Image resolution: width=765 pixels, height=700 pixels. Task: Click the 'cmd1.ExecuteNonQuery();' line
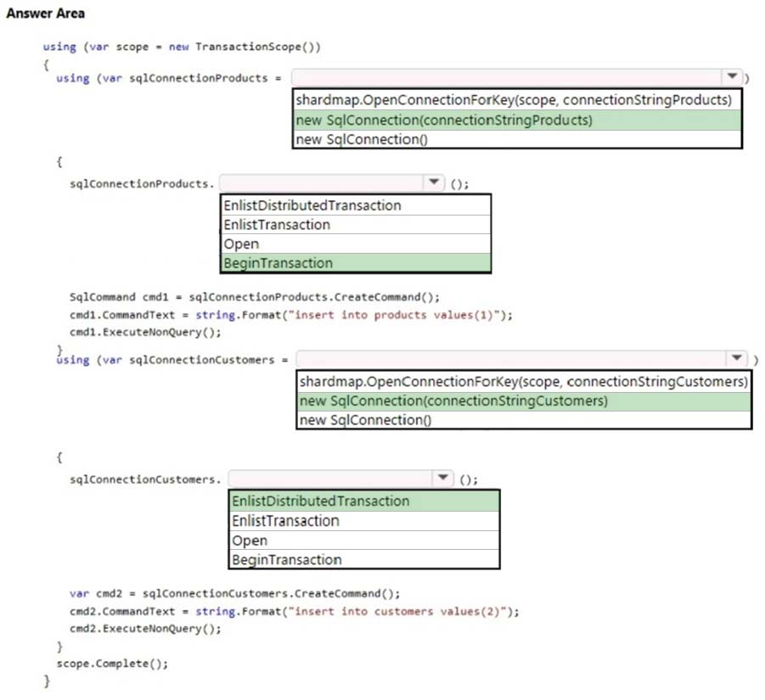(x=145, y=333)
